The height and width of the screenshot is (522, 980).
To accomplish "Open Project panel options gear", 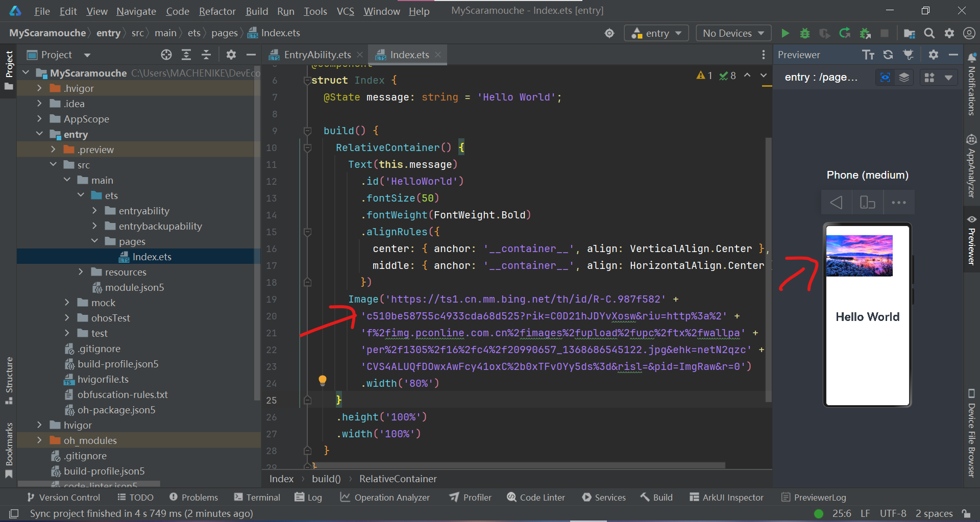I will pos(231,55).
